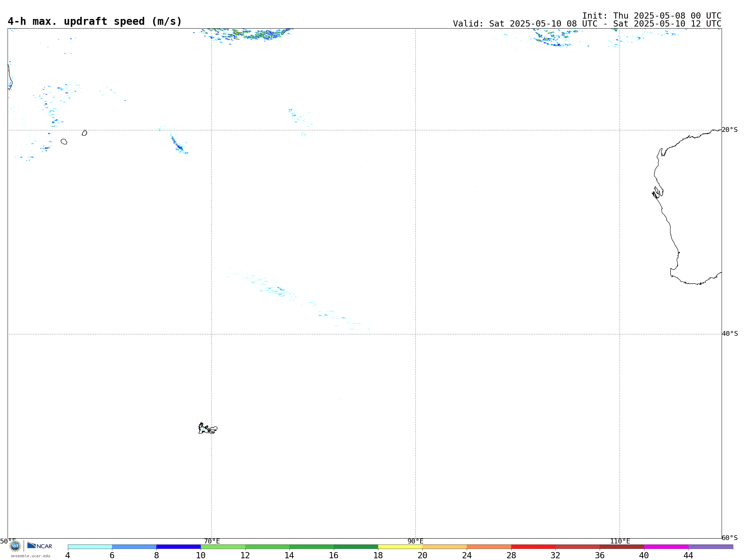Click the purple 44+ color swatch

711,547
